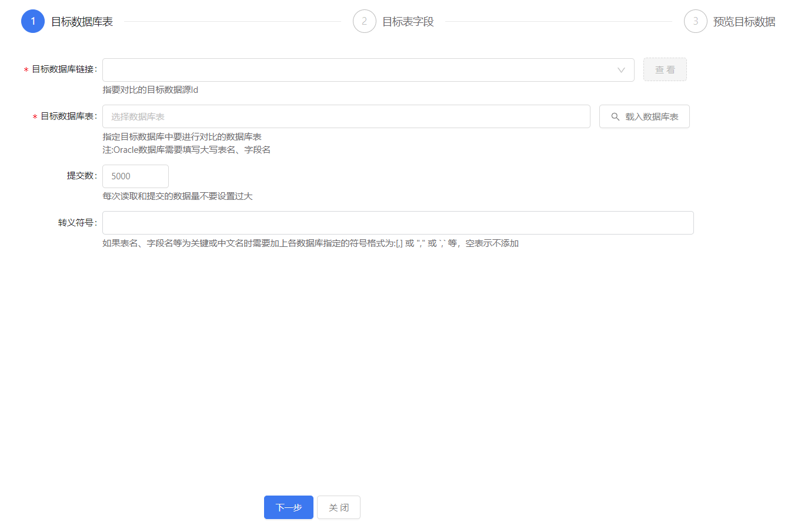Click the step 2 number circle
Viewport: 801px width, 532px height.
point(364,21)
